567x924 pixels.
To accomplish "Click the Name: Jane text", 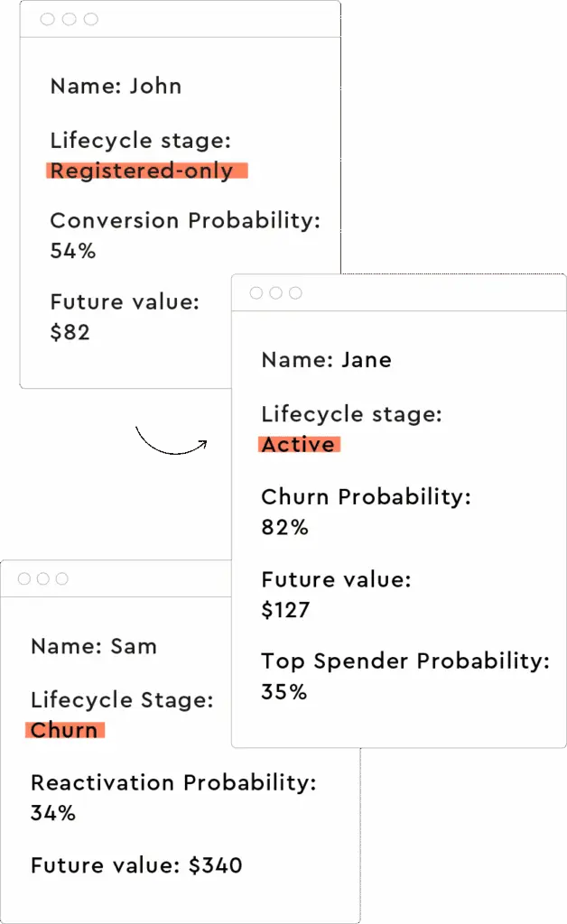I will click(326, 360).
